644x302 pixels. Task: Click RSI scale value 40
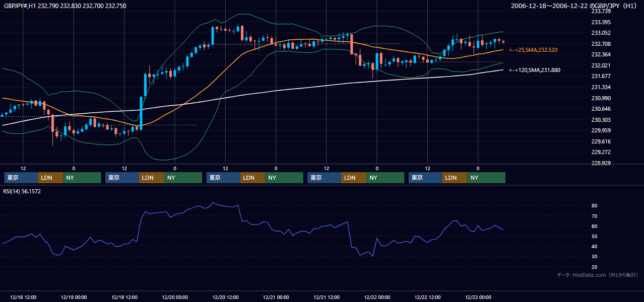[x=595, y=247]
